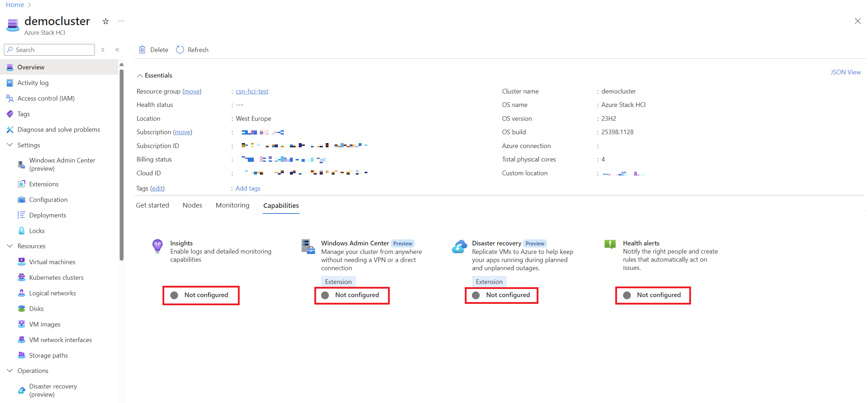
Task: Click the Health alerts exclamation icon
Action: coord(610,244)
